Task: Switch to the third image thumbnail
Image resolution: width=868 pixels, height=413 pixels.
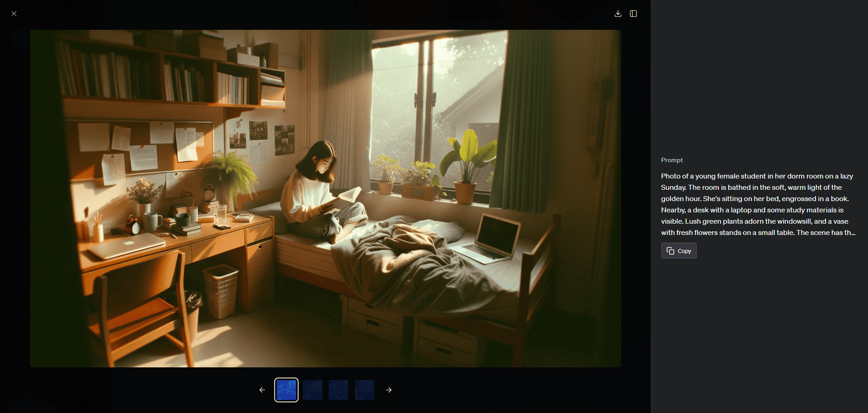Action: [339, 390]
